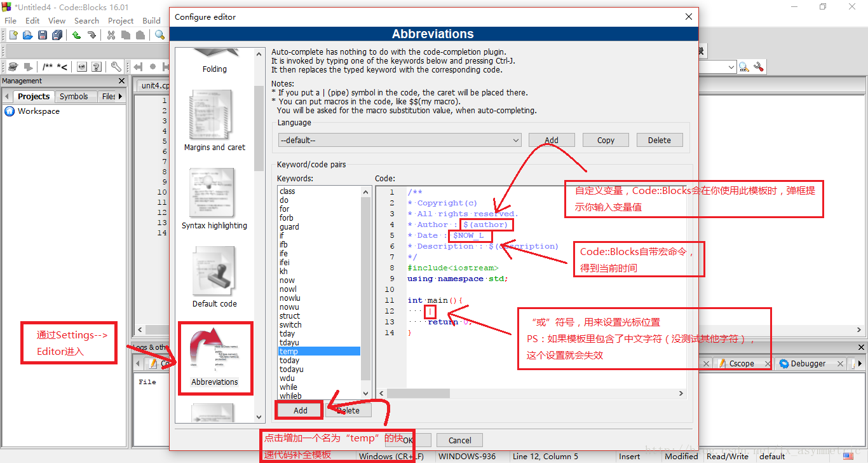Image resolution: width=868 pixels, height=463 pixels.
Task: Click Add below the keywords list
Action: pyautogui.click(x=301, y=410)
